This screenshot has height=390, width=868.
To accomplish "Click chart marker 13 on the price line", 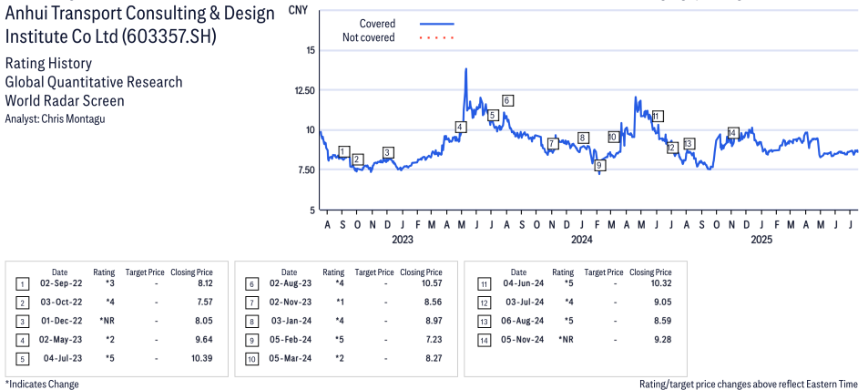I will [x=688, y=144].
